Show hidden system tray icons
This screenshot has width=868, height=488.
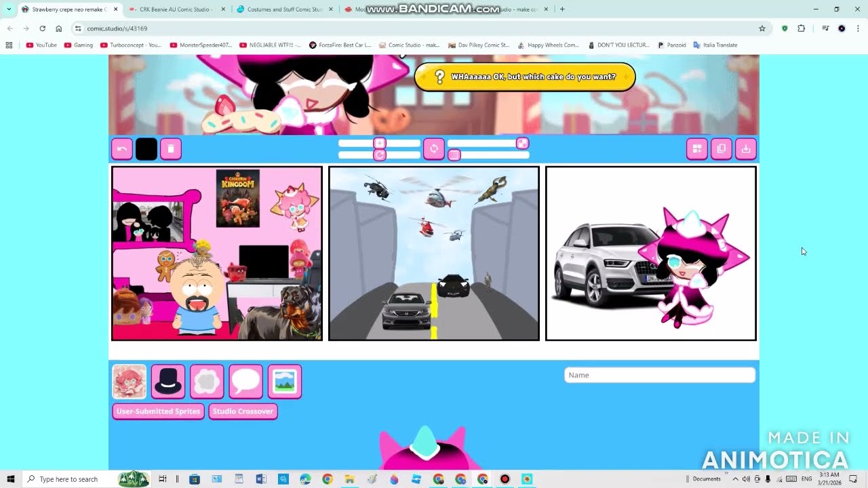pos(735,479)
